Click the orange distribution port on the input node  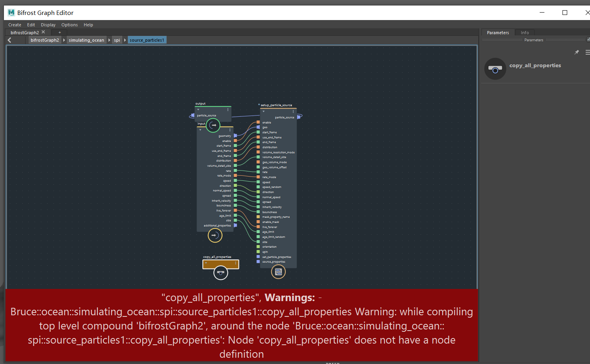coord(235,160)
